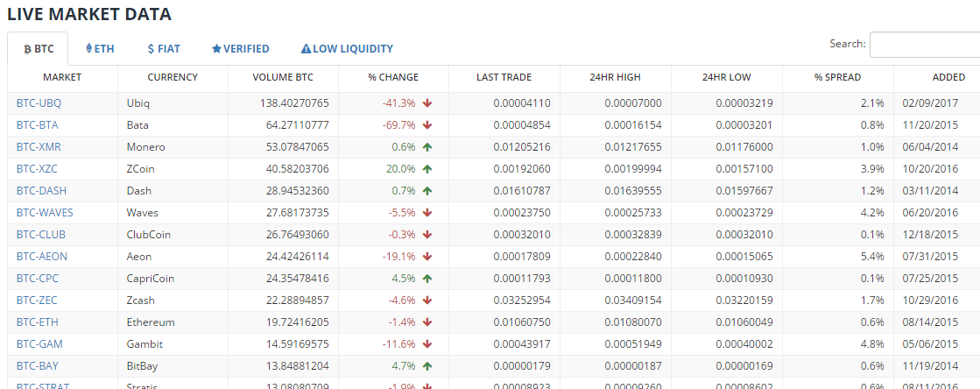
Task: Select last trade value 0.01610787
Action: [522, 191]
